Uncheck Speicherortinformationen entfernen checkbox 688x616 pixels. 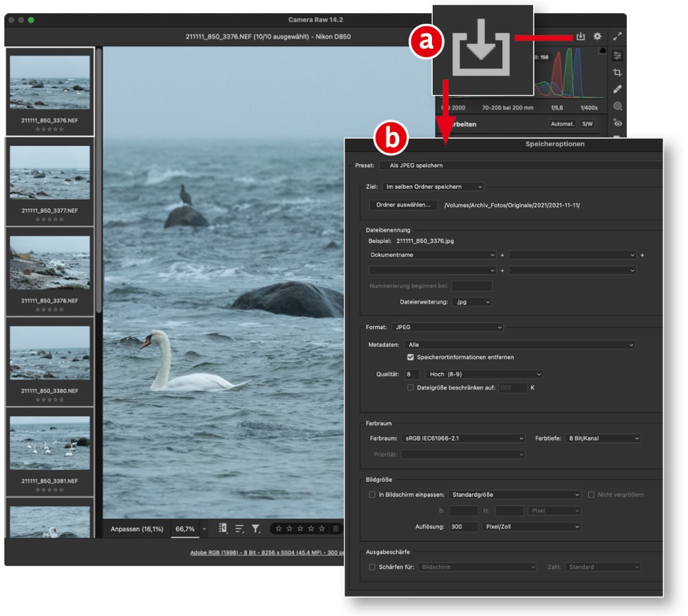(x=411, y=357)
